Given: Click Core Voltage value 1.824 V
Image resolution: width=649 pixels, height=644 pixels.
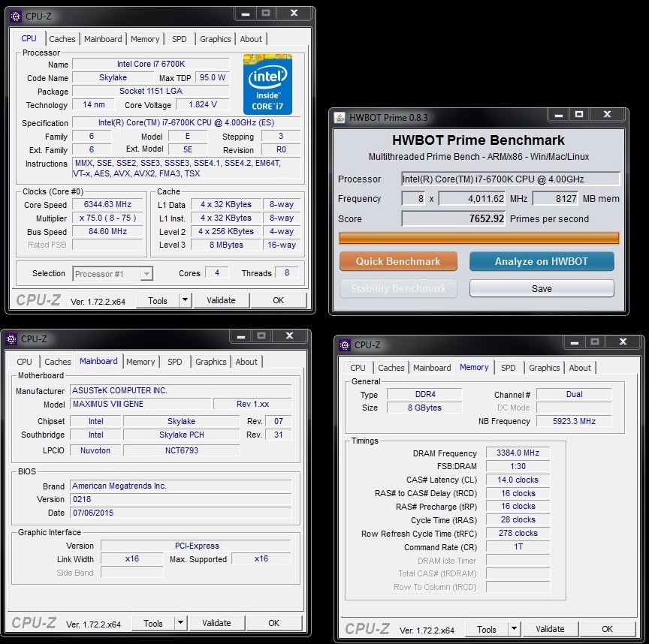Looking at the screenshot, I should coord(202,104).
